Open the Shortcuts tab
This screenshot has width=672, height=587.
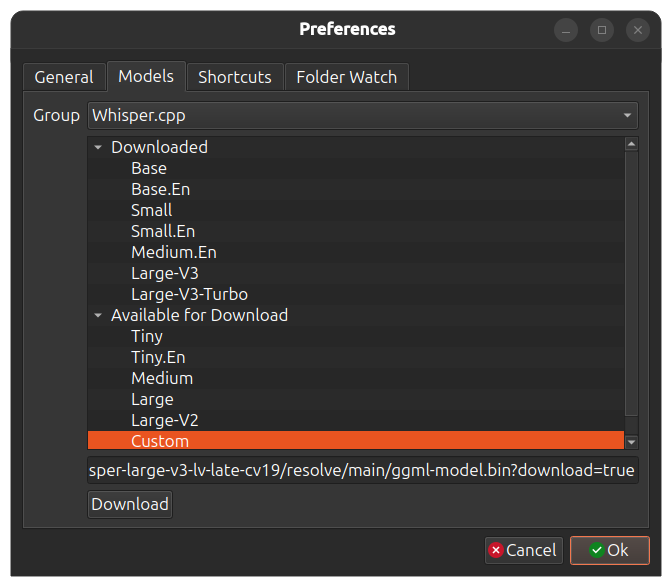click(x=234, y=77)
